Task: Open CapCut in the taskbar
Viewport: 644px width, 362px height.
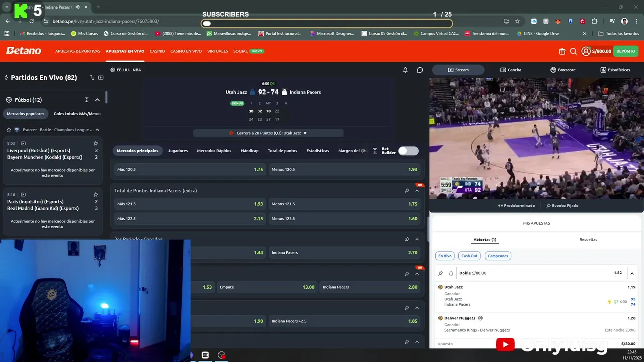Action: [x=205, y=355]
